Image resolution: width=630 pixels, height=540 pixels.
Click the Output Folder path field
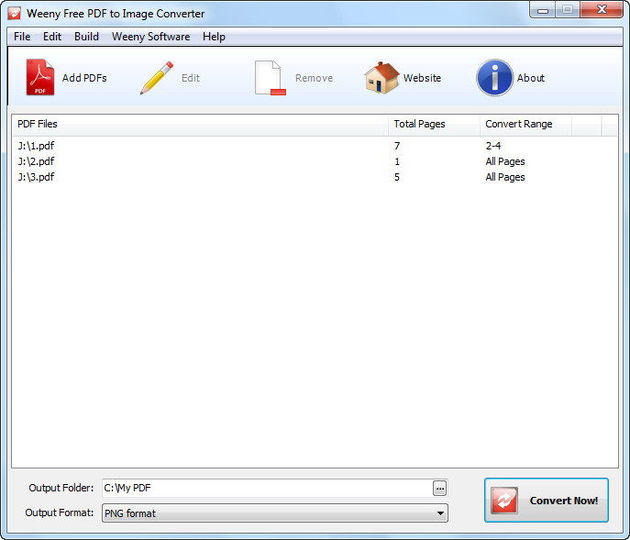[265, 488]
